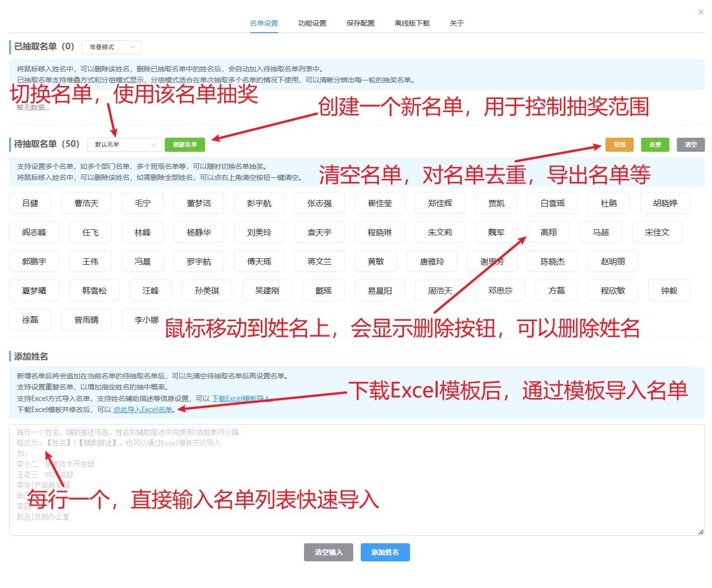712x588 pixels.
Task: Click the 创建名单 button to create a list
Action: point(184,144)
